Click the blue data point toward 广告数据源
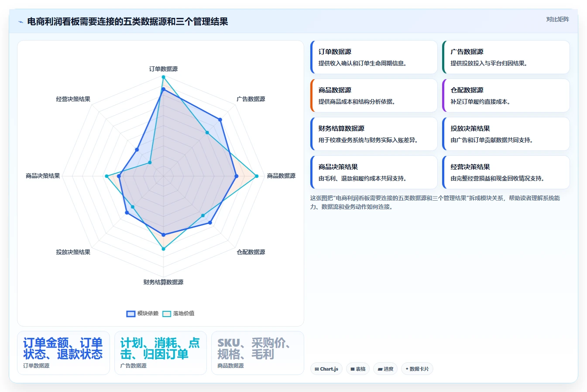The image size is (587, 392). (220, 119)
